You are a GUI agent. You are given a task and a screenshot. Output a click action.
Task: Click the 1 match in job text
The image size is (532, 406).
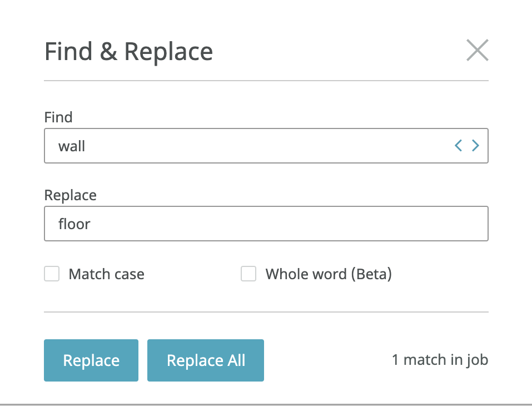[440, 360]
